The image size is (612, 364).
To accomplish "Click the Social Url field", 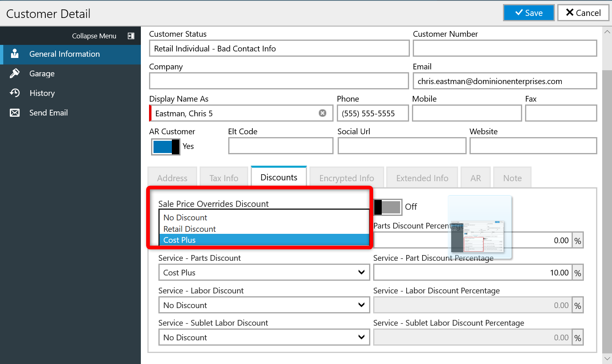I will point(402,146).
